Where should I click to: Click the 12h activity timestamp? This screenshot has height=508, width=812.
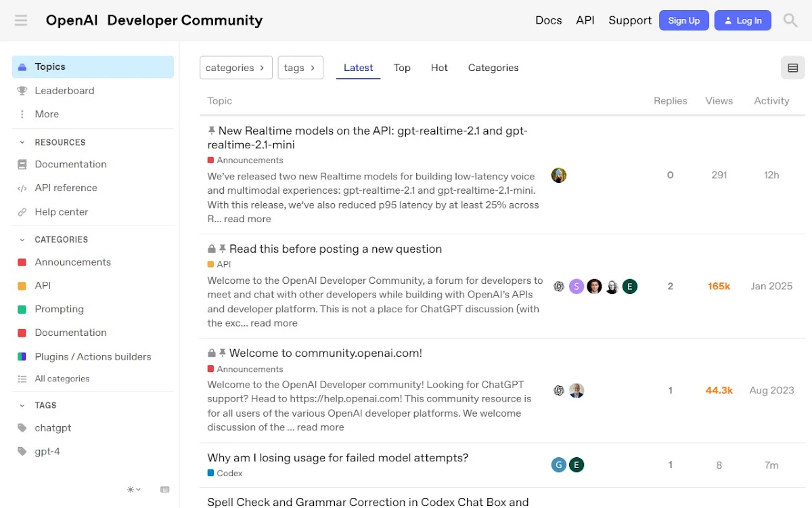772,175
